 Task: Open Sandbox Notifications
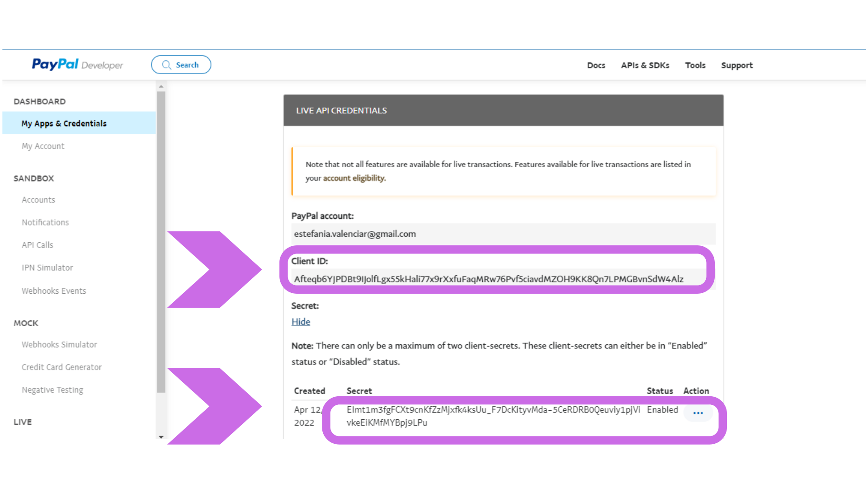pyautogui.click(x=45, y=222)
